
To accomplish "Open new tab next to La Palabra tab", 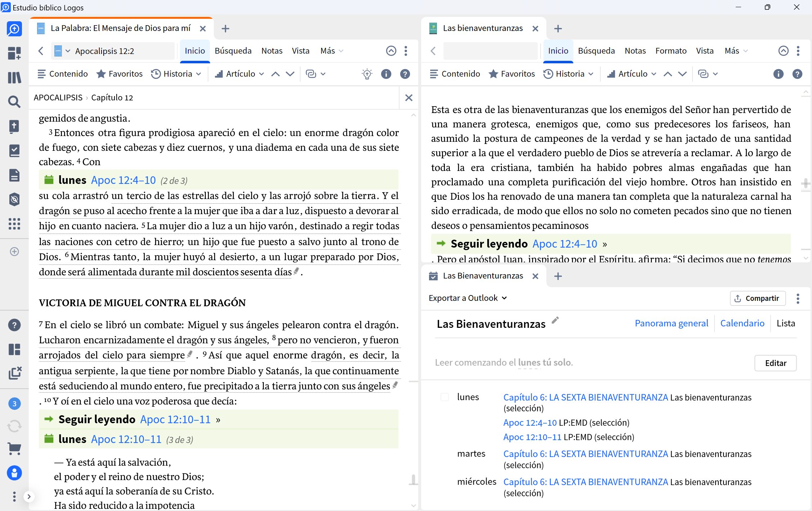I will click(x=225, y=28).
